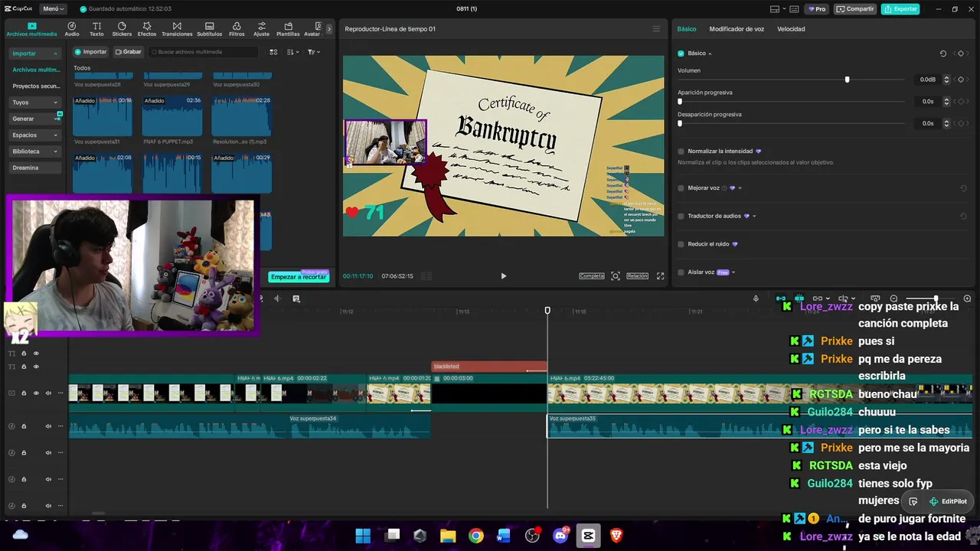Mute the main video track audio
The width and height of the screenshot is (980, 551).
point(48,393)
